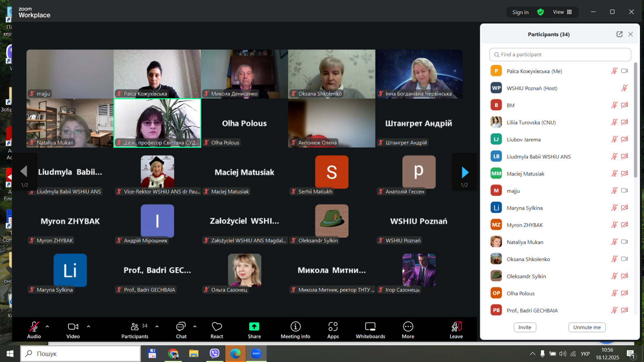Click the Invite button
Screen dimensions: 644x362
coord(524,327)
